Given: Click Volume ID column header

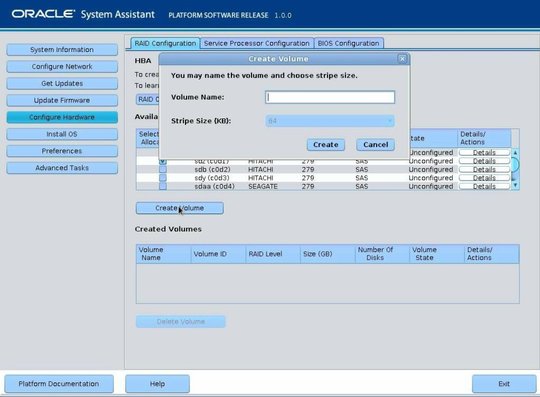Looking at the screenshot, I should (218, 254).
